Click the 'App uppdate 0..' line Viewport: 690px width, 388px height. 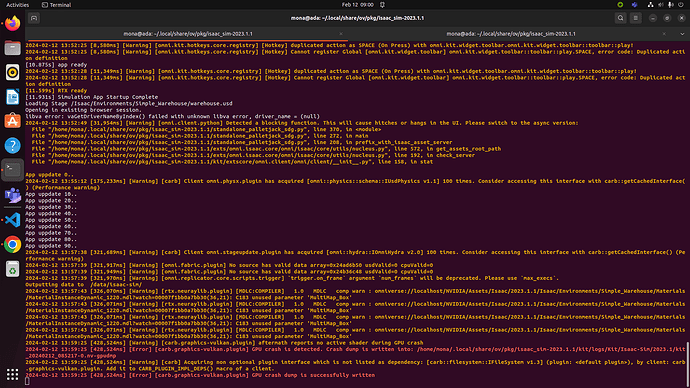[49, 175]
